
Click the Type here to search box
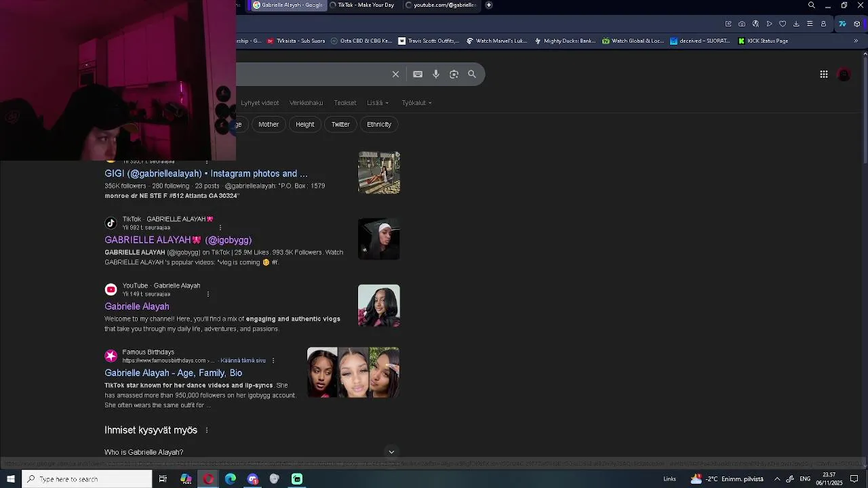point(87,479)
